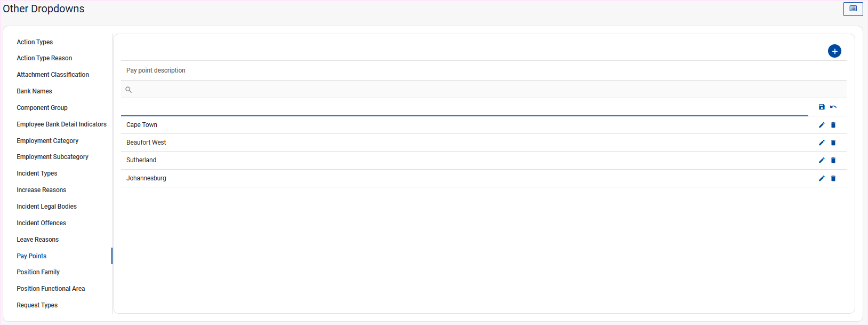Select Leave Reasons in the sidebar
This screenshot has height=325, width=868.
[x=37, y=240]
